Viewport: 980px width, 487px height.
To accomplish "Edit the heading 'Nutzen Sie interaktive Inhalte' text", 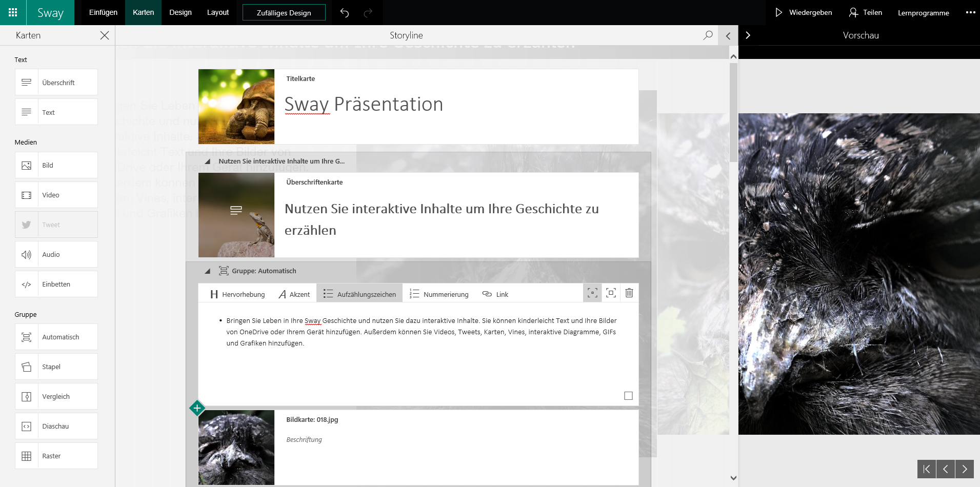I will click(x=442, y=219).
